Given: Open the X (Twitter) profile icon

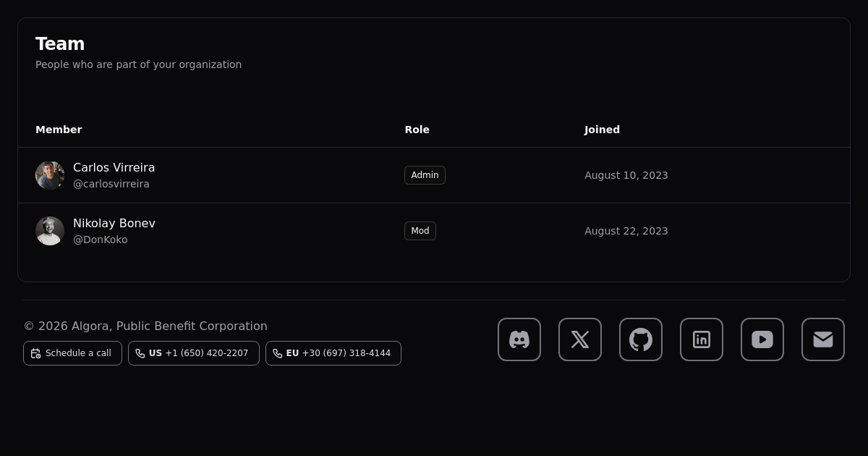Looking at the screenshot, I should click(x=580, y=339).
